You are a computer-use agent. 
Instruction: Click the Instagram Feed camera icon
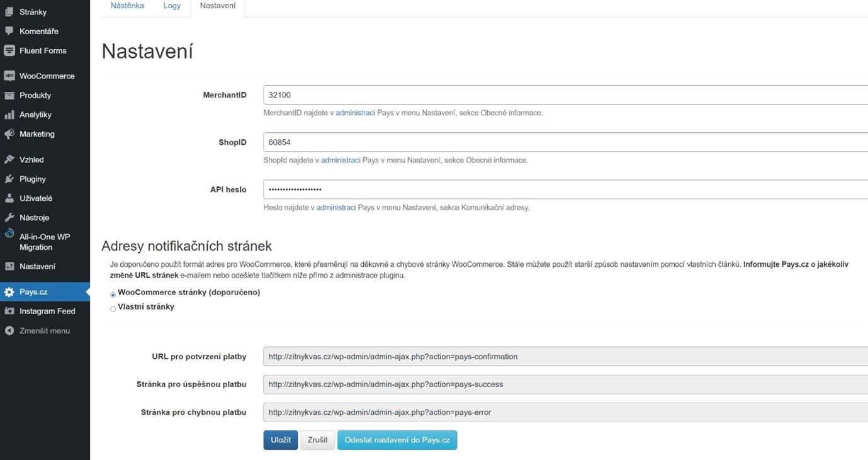tap(9, 311)
